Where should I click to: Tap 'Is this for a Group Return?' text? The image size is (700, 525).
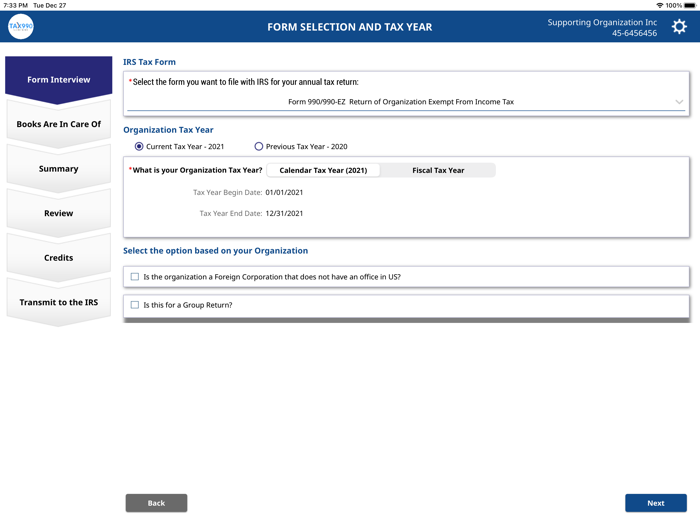pos(188,305)
